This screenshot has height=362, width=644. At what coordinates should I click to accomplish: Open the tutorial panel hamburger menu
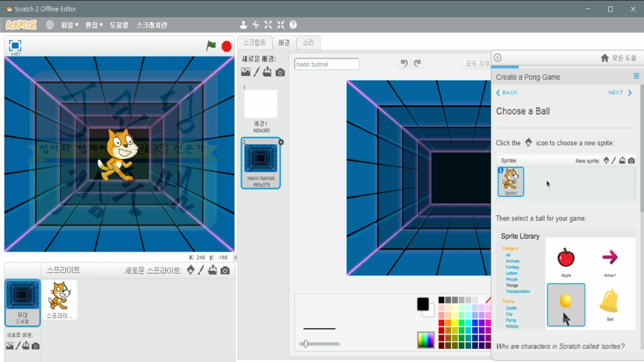click(x=636, y=76)
